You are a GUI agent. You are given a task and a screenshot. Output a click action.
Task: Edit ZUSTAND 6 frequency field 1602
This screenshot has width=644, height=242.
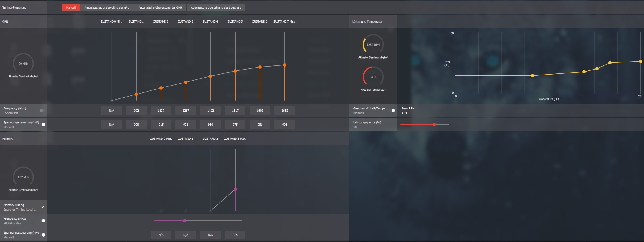(x=260, y=111)
